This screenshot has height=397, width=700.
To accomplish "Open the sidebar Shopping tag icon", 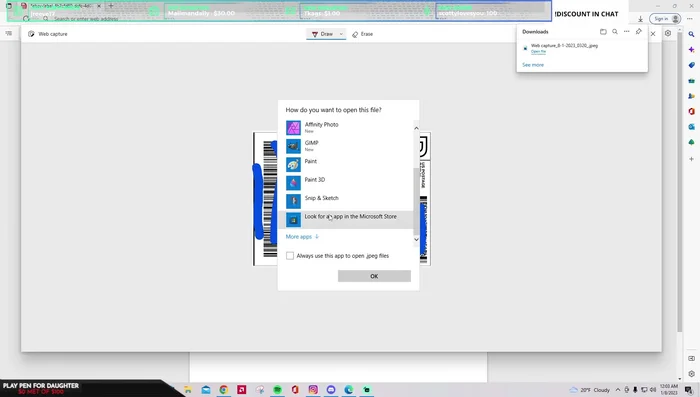I will click(692, 65).
